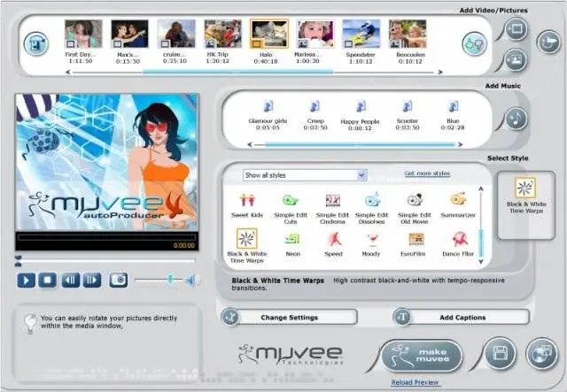This screenshot has width=567, height=392.
Task: Select the Max's video thumbnail
Action: [129, 42]
